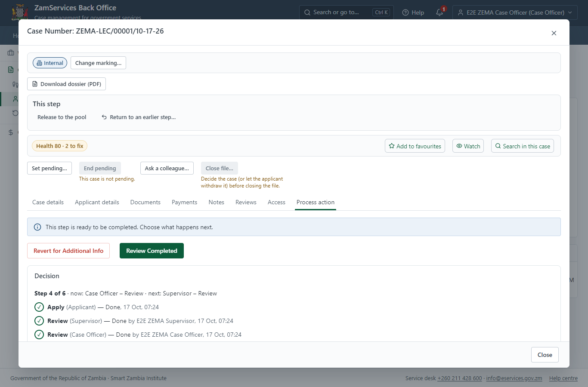Open Change marking options
This screenshot has width=588, height=387.
(98, 63)
